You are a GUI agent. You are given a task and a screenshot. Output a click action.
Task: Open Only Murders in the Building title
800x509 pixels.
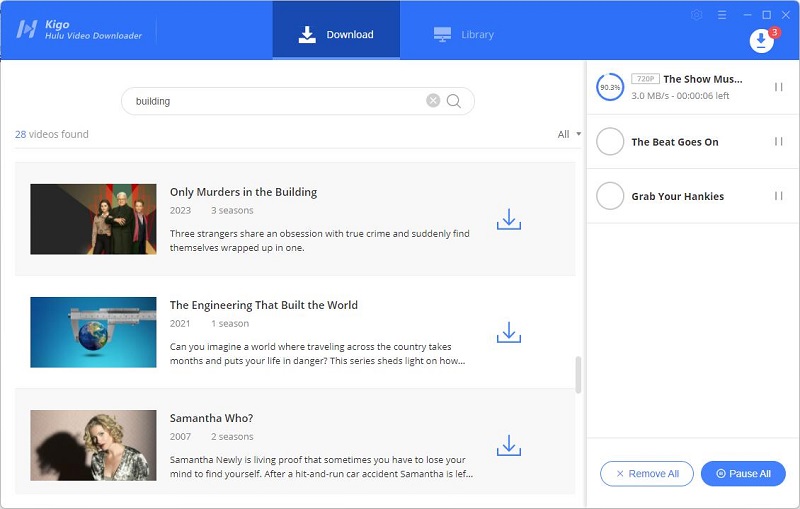(243, 192)
